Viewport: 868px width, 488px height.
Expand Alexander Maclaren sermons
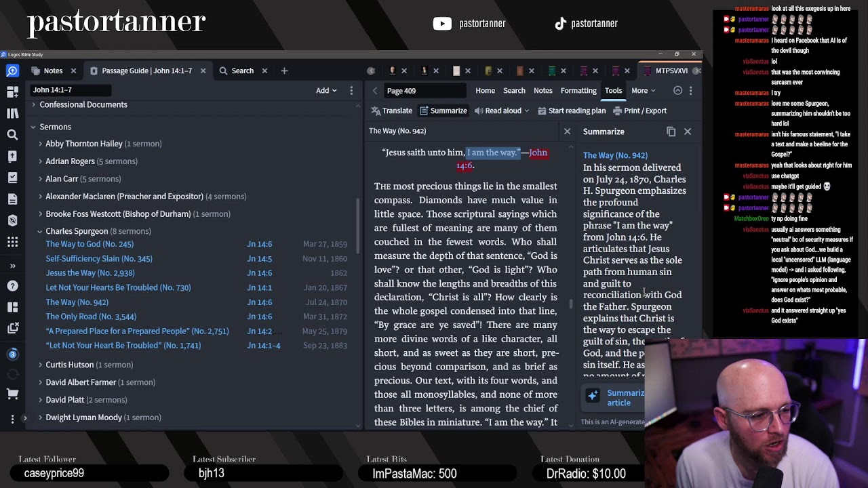40,197
